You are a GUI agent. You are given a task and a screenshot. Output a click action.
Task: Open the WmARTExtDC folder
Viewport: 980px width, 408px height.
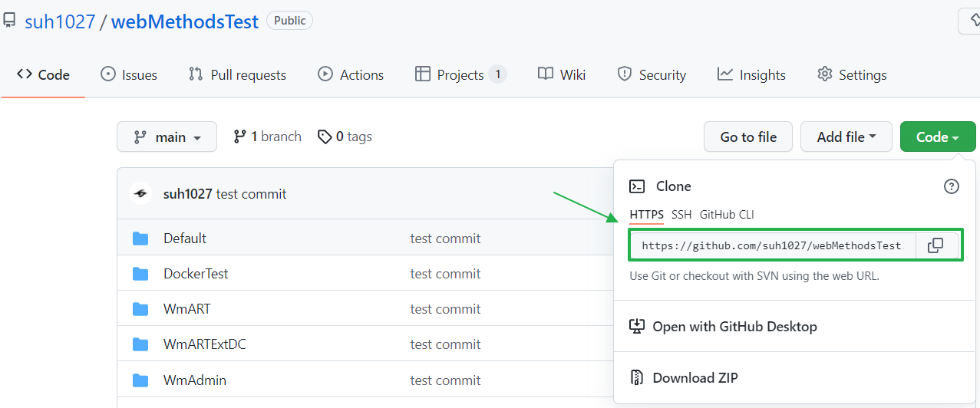[x=204, y=344]
